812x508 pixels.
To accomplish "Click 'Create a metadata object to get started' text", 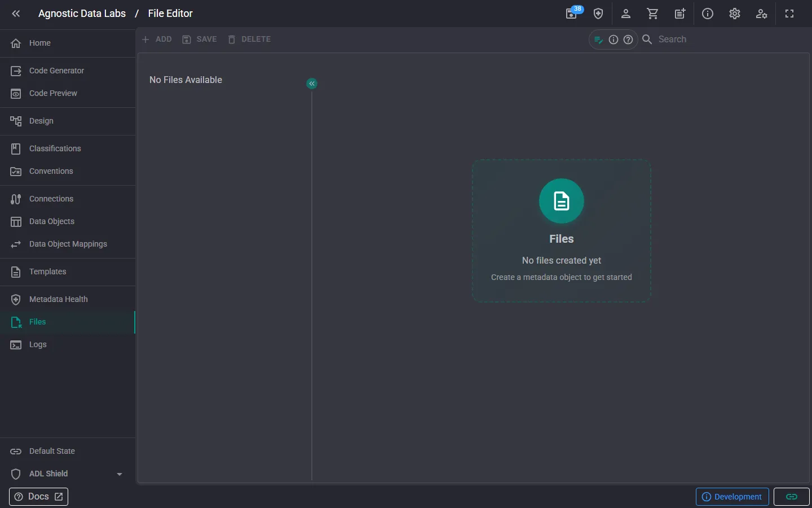I will pos(562,277).
